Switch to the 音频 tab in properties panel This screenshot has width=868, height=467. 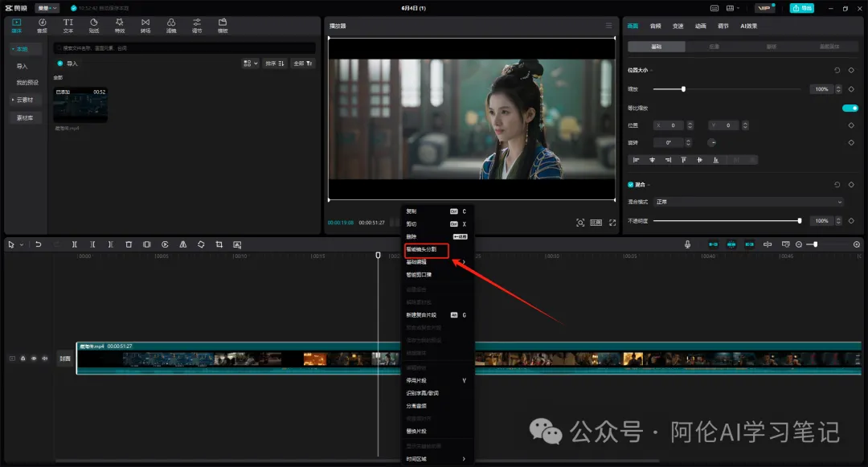coord(656,26)
